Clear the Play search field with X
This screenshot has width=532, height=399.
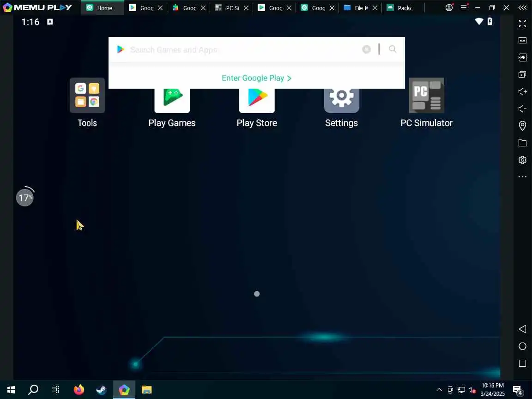(366, 49)
